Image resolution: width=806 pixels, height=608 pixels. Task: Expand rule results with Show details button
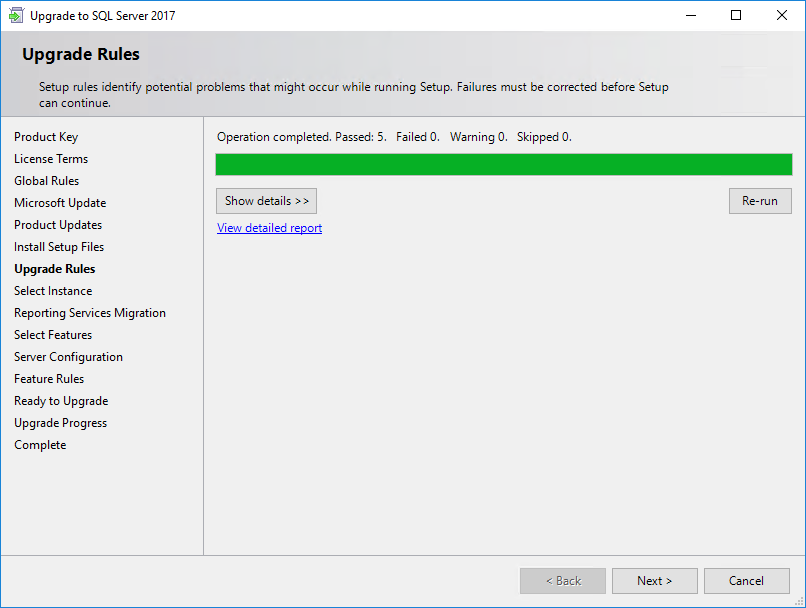(266, 201)
